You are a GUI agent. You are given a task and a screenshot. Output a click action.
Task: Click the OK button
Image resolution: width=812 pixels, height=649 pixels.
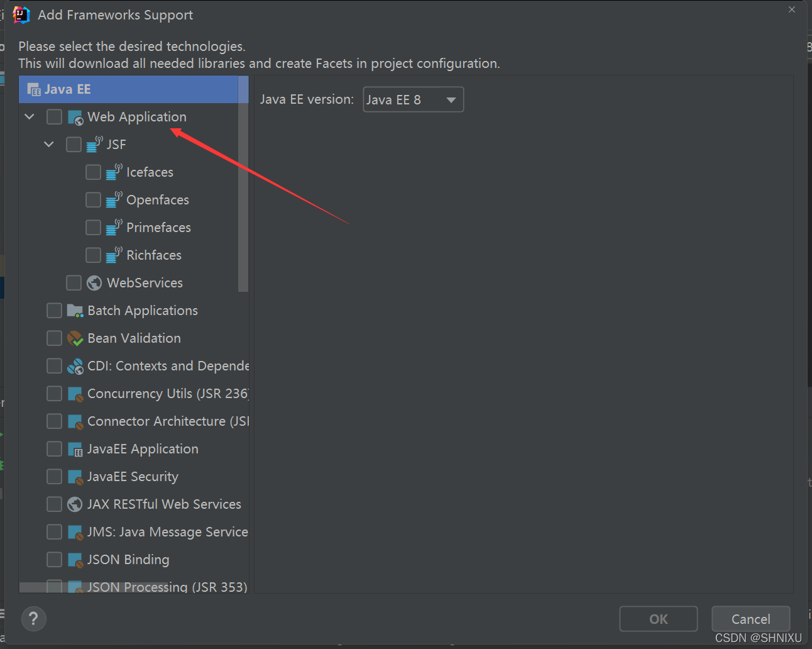pos(658,619)
